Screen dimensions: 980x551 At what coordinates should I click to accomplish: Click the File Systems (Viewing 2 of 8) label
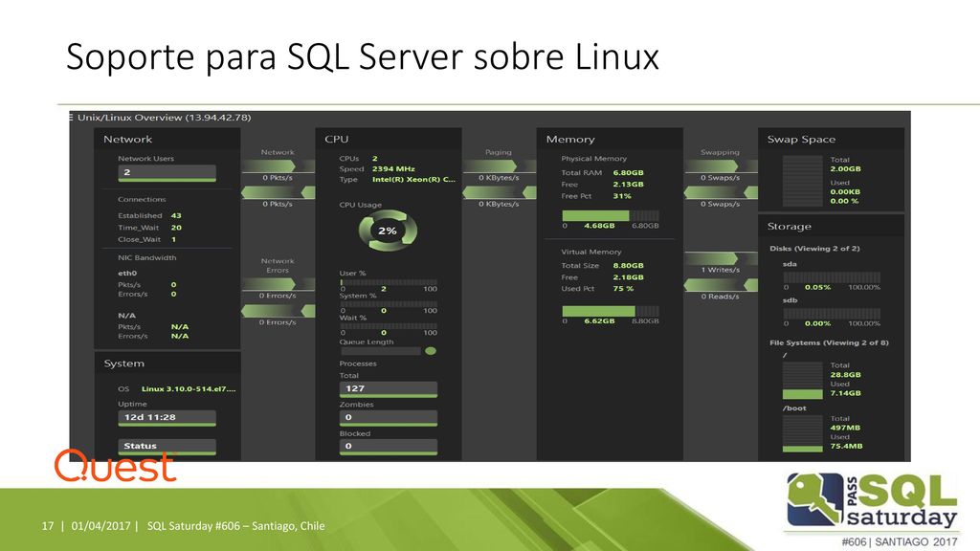[830, 343]
